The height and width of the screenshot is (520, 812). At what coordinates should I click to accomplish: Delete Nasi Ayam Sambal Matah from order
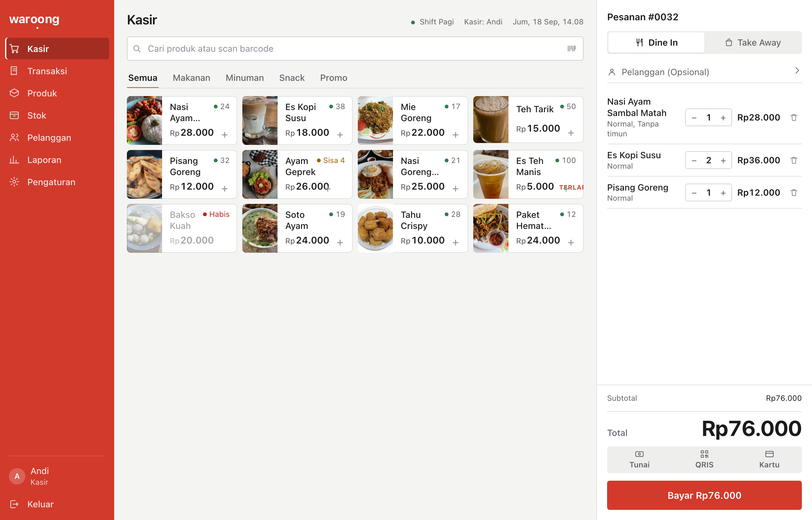tap(794, 118)
